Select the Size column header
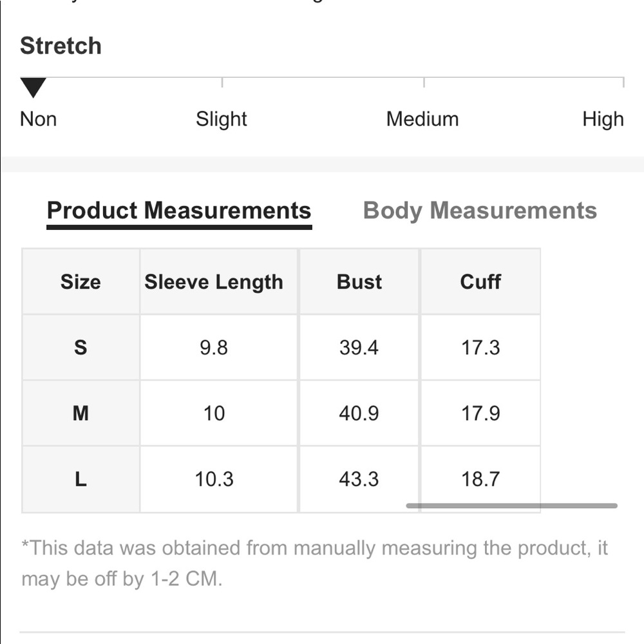Viewport: 644px width, 644px height. click(81, 282)
